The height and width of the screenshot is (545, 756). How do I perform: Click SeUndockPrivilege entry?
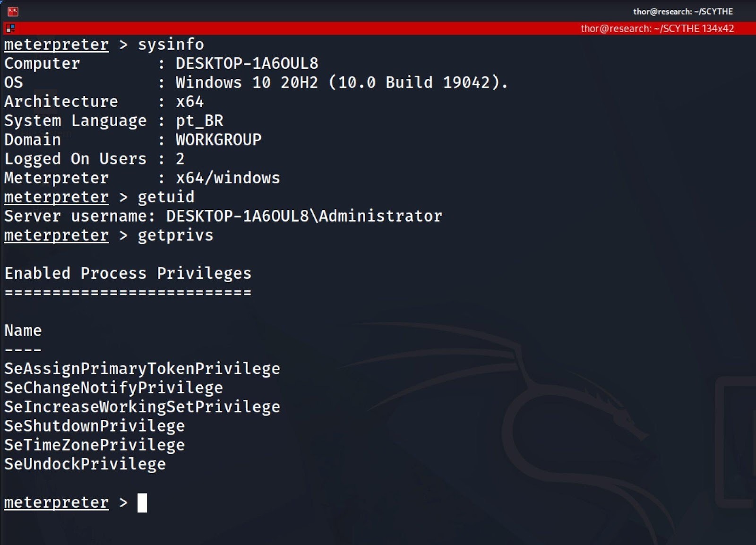(85, 464)
